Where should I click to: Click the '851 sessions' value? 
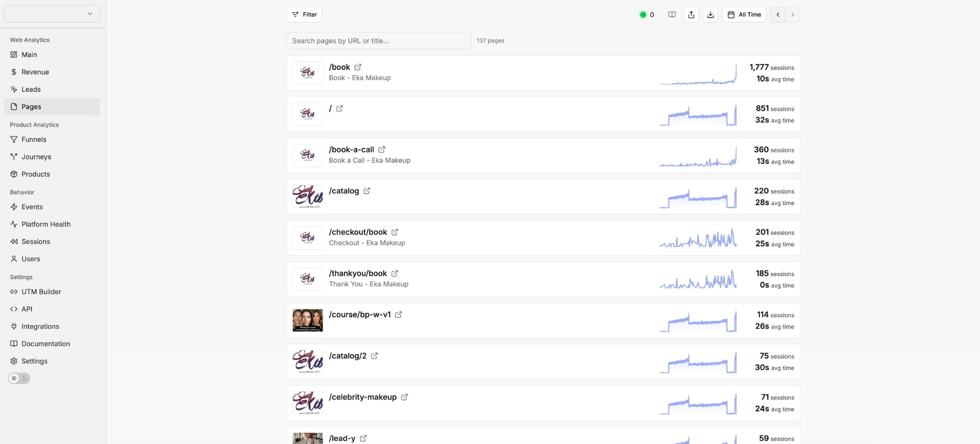775,109
